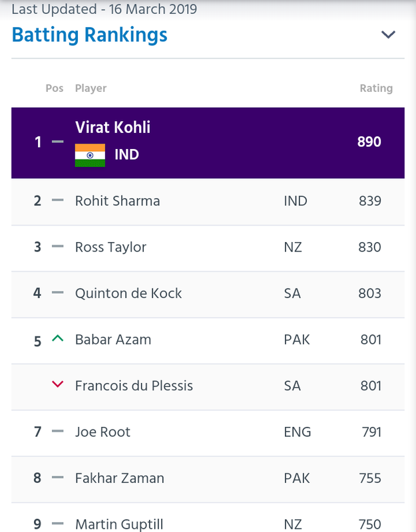Click the India flag icon

90,156
